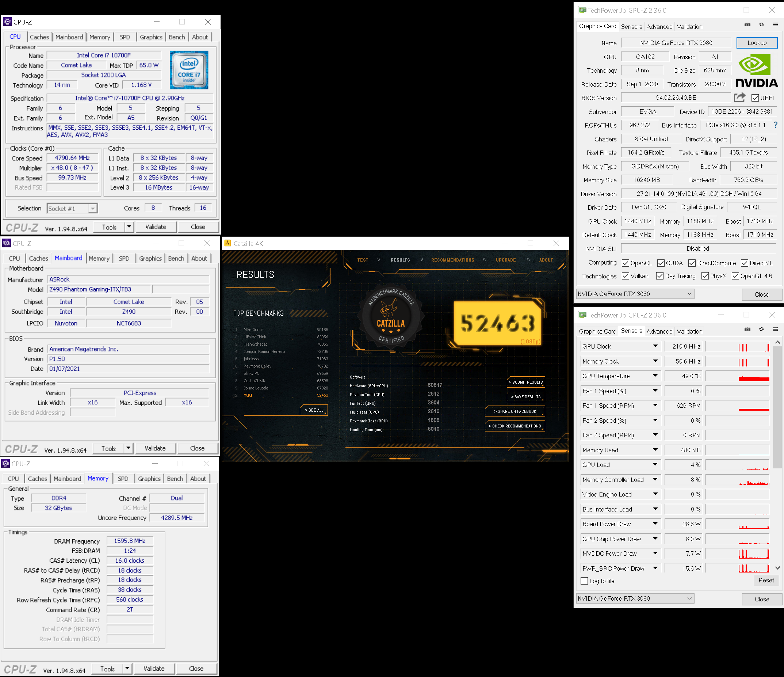Screen dimensions: 784x677
Task: Toggle the Ray Tracing checkbox
Action: click(x=659, y=276)
